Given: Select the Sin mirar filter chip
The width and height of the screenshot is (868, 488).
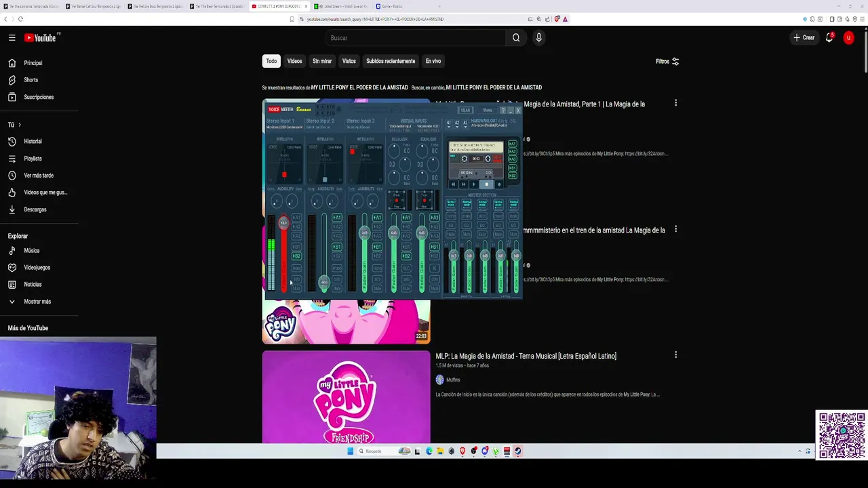Looking at the screenshot, I should [x=322, y=61].
